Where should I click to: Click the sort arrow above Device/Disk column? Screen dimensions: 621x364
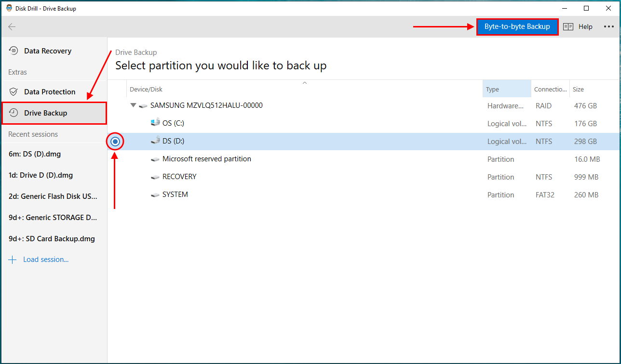(304, 83)
